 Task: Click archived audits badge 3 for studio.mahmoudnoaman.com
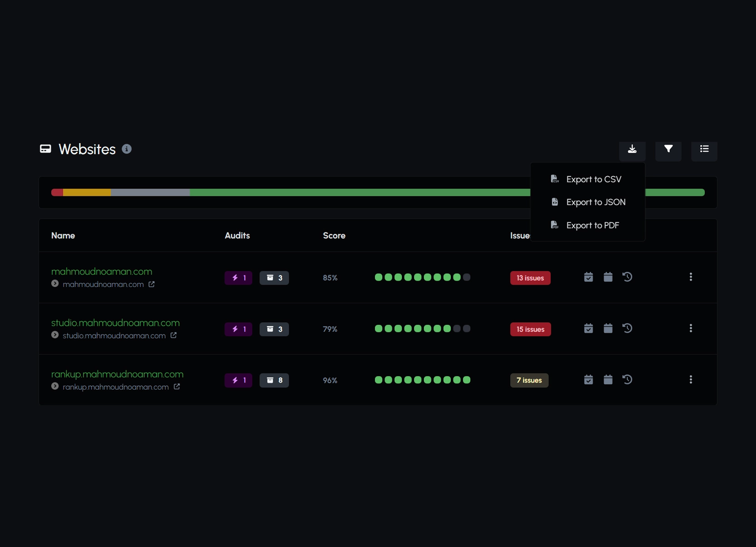point(274,329)
